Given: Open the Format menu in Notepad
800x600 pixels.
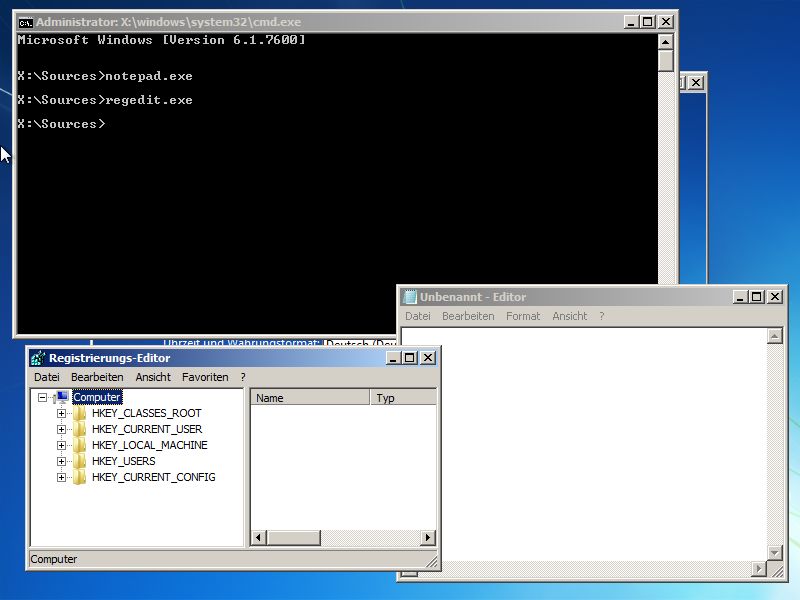Looking at the screenshot, I should pos(522,315).
